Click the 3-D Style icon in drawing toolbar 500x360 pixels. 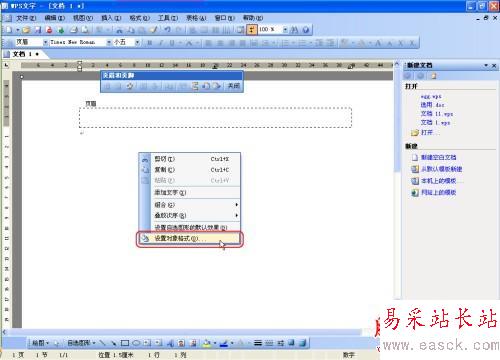302,343
